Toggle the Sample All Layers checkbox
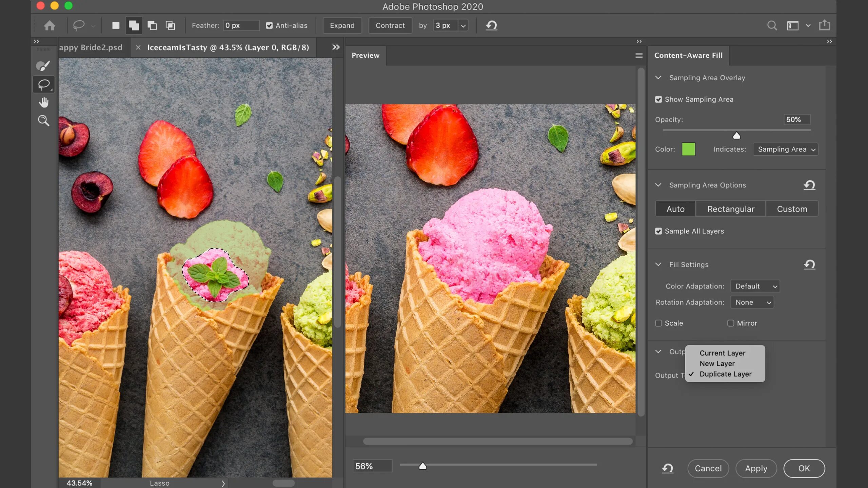This screenshot has height=488, width=868. point(658,231)
